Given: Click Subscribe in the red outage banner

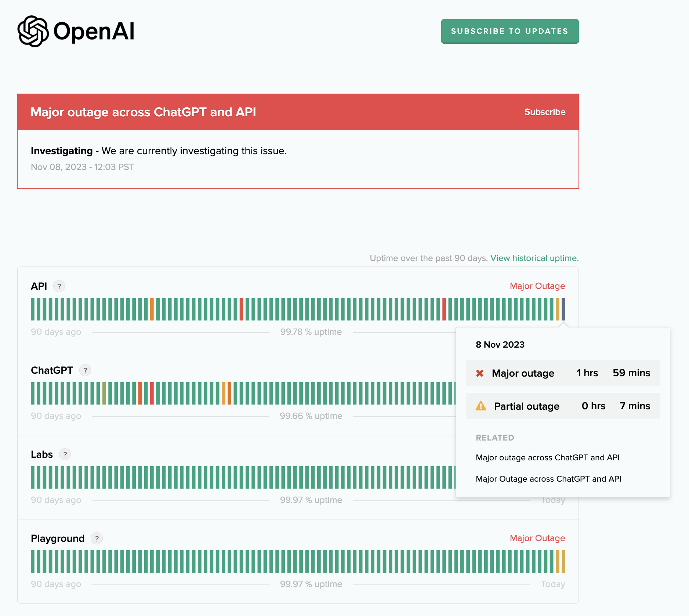Looking at the screenshot, I should [545, 112].
